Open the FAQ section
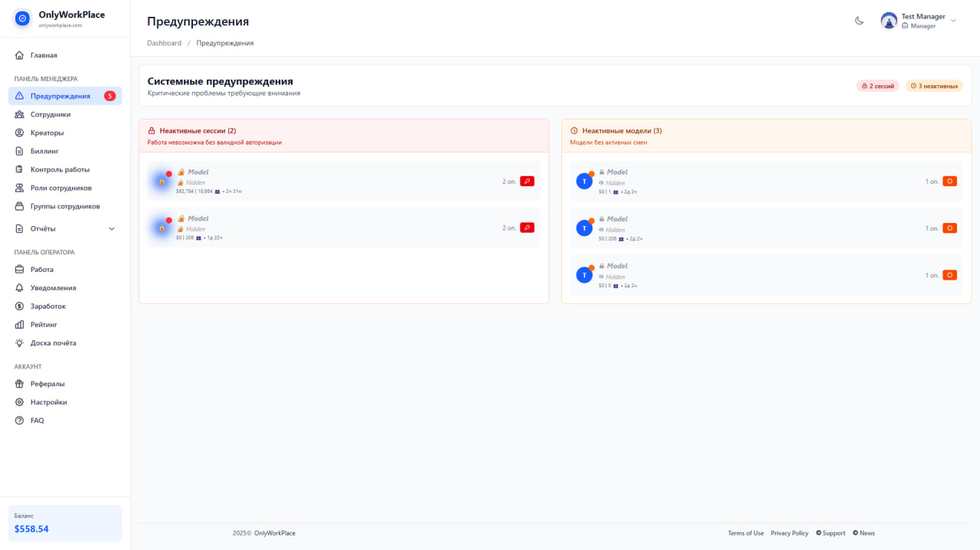 click(x=38, y=420)
